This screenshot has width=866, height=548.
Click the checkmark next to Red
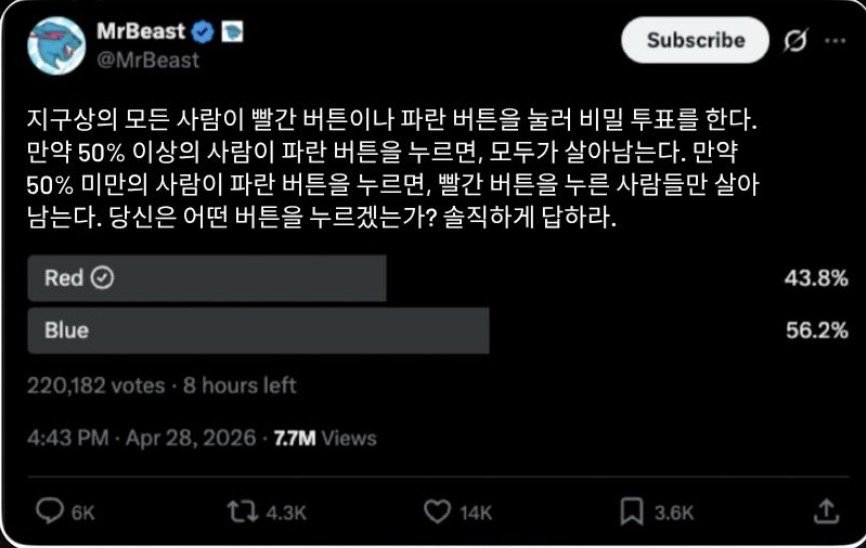[102, 277]
